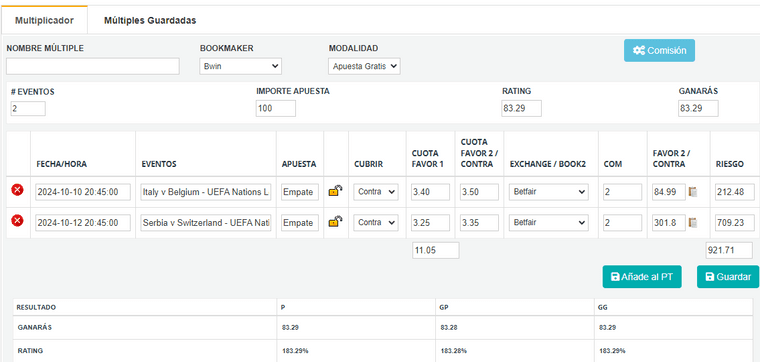This screenshot has width=760, height=362.
Task: Toggle the padlock on Italy v Belgium row
Action: (335, 191)
